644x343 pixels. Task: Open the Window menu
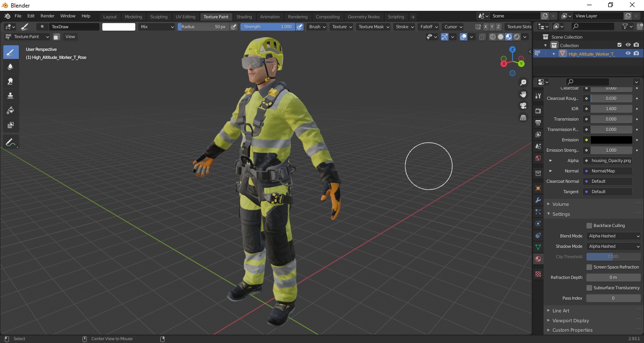point(68,16)
